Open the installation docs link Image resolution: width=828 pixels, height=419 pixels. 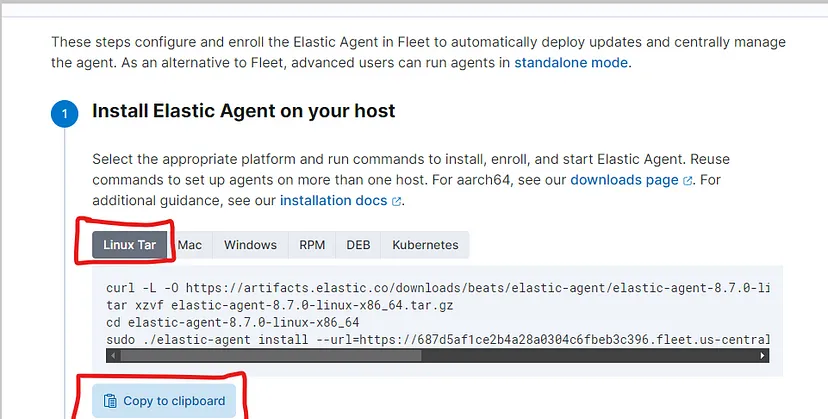[333, 200]
